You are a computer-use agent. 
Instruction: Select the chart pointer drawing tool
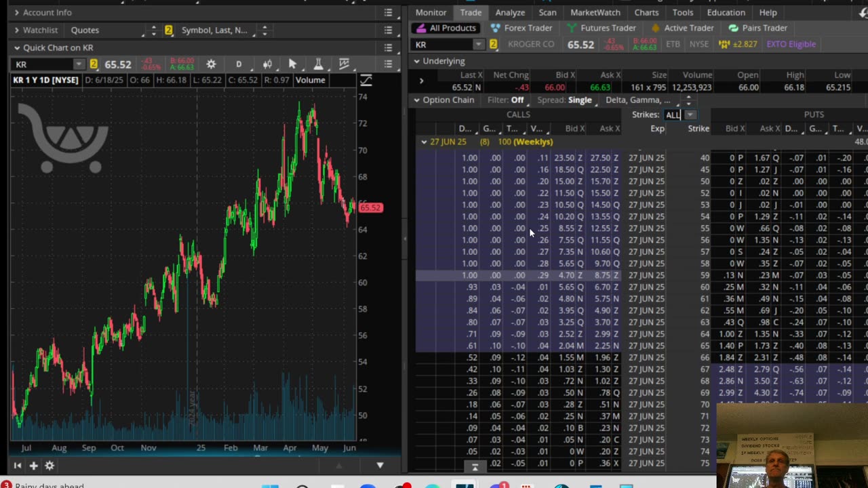292,64
